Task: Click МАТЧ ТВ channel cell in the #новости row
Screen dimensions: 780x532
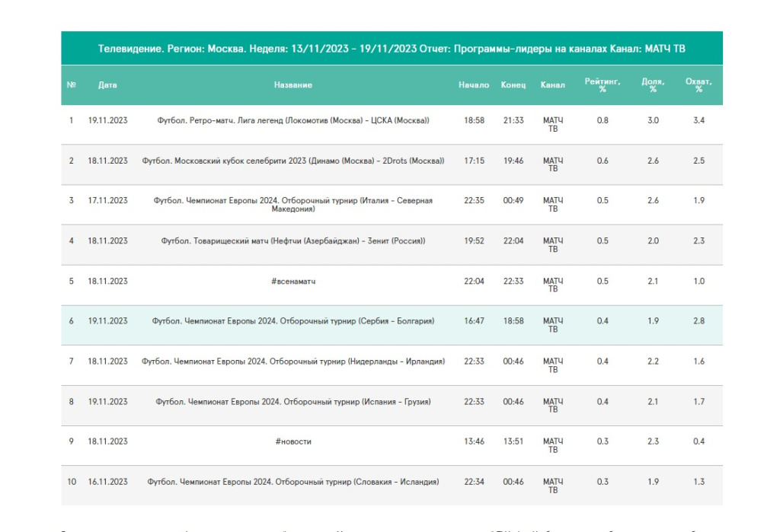Action: (x=553, y=445)
